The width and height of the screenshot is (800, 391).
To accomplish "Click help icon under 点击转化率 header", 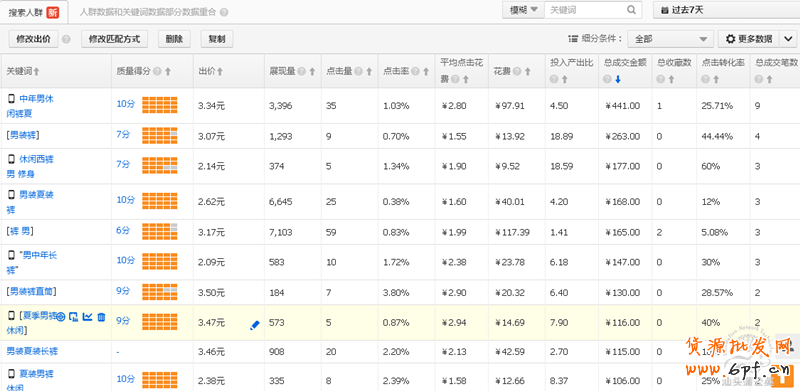I will (x=705, y=79).
